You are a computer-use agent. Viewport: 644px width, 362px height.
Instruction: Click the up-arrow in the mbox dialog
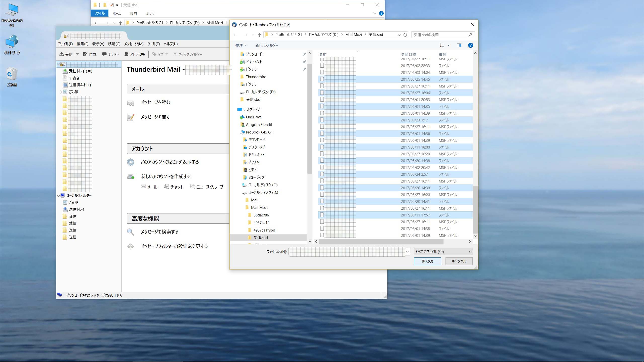pos(259,35)
